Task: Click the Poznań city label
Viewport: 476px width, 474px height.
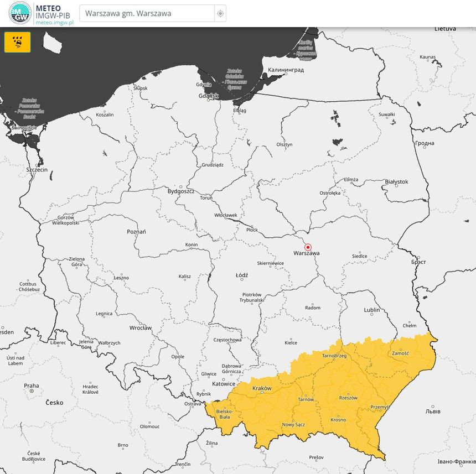Action: point(136,232)
